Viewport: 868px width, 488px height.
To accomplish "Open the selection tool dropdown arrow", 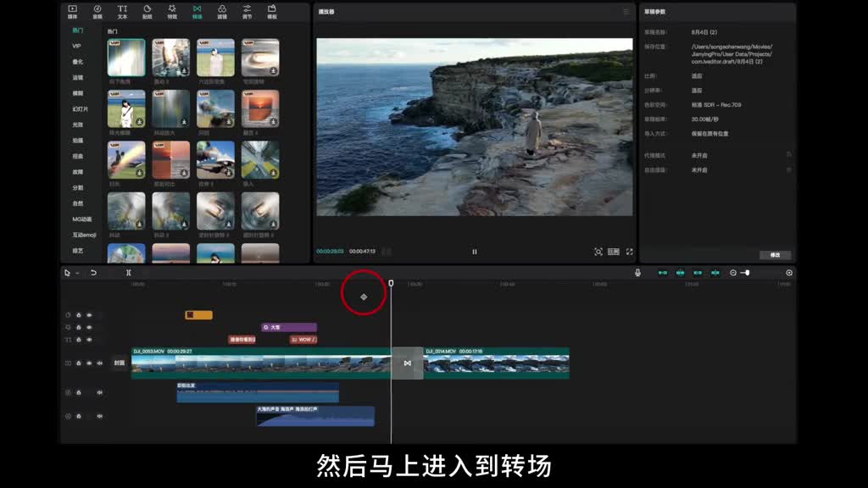I will [77, 273].
